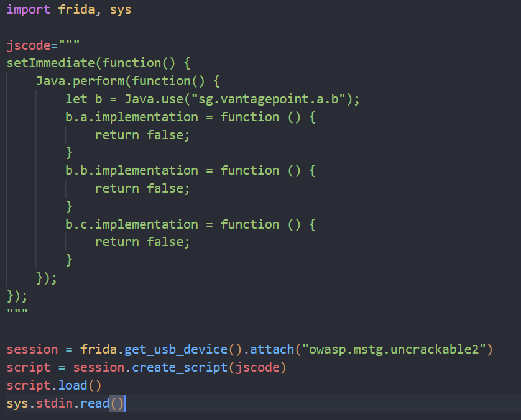Click 'create_script' method name

pyautogui.click(x=180, y=368)
